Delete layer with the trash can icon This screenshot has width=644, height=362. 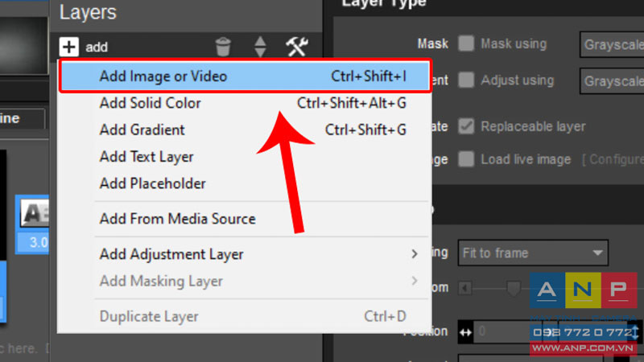(223, 47)
